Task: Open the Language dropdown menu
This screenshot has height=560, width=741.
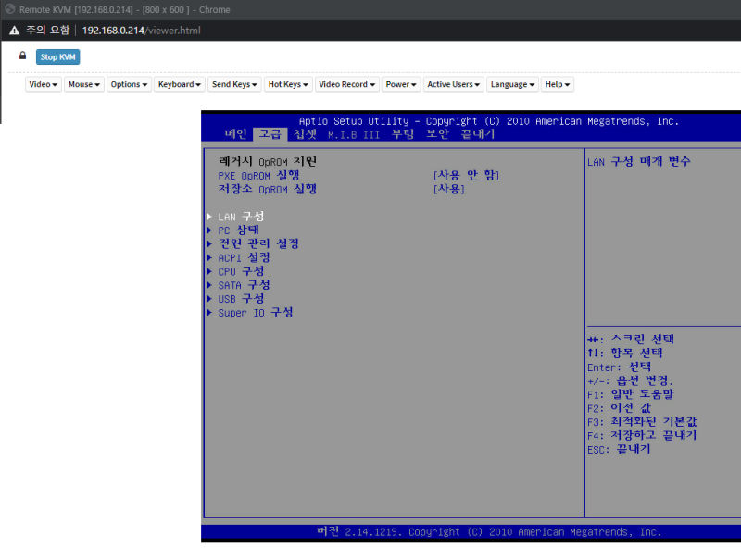Action: pyautogui.click(x=511, y=84)
